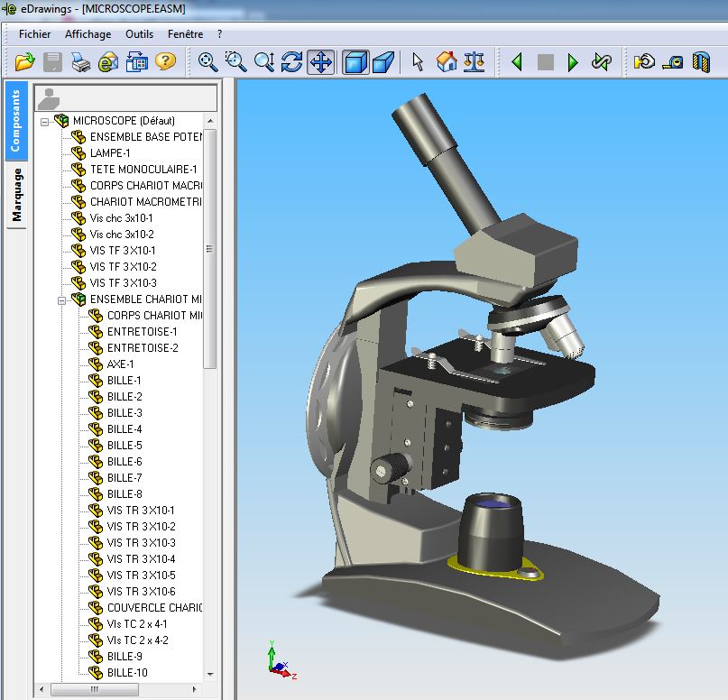The image size is (728, 700).
Task: Click the Send by email icon
Action: [x=108, y=62]
